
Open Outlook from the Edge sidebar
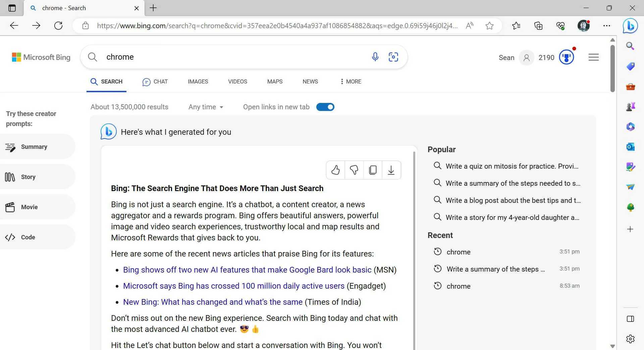pyautogui.click(x=630, y=147)
